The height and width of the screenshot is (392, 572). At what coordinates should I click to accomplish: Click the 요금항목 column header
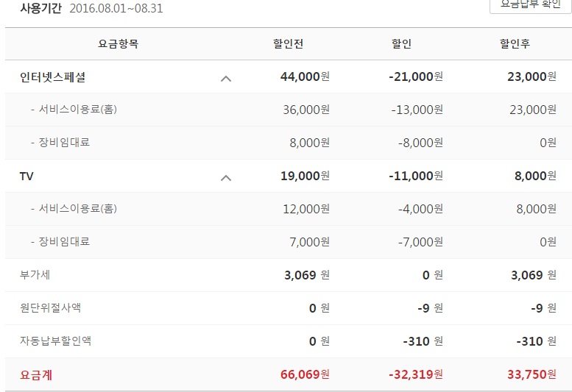(118, 44)
